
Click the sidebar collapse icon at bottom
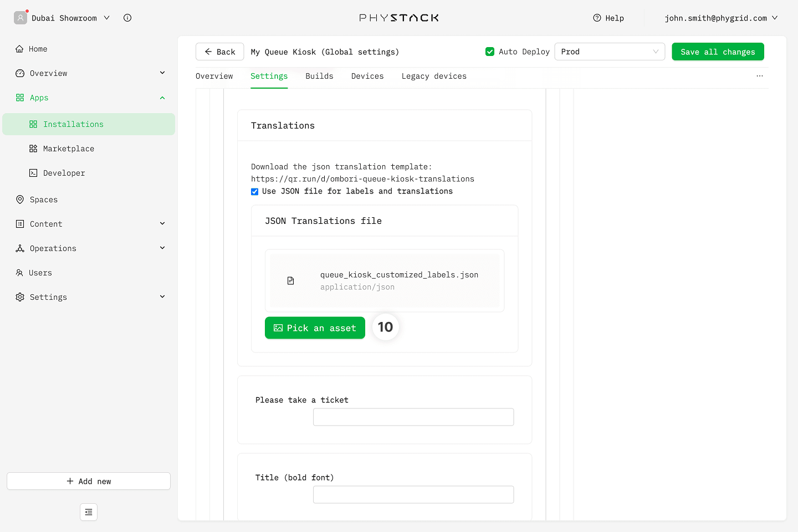(89, 512)
